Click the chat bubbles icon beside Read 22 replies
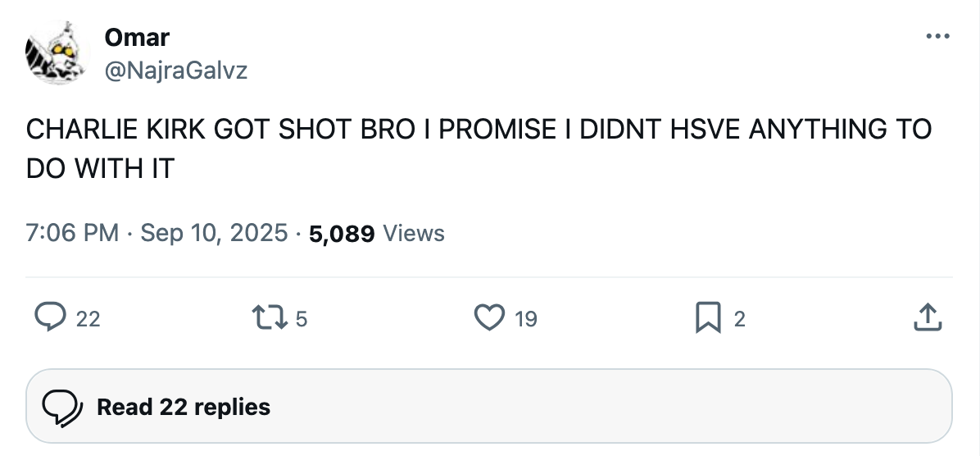This screenshot has width=980, height=456. pos(60,407)
